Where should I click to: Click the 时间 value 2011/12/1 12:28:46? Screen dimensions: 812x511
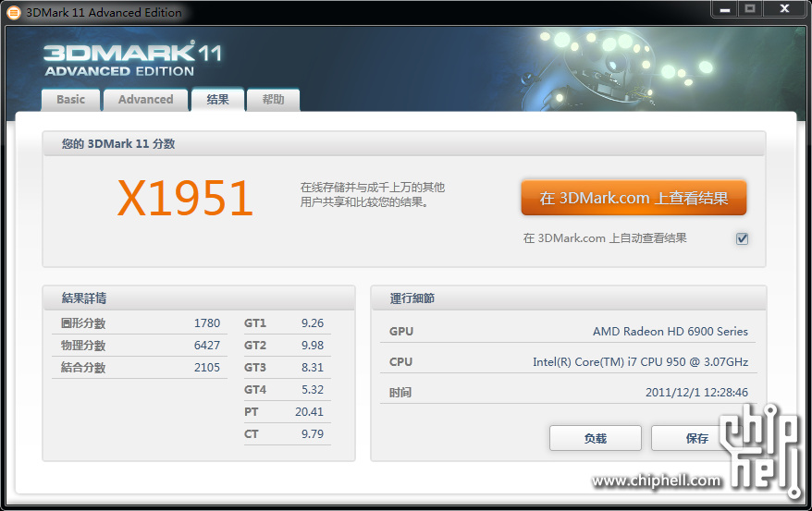696,393
